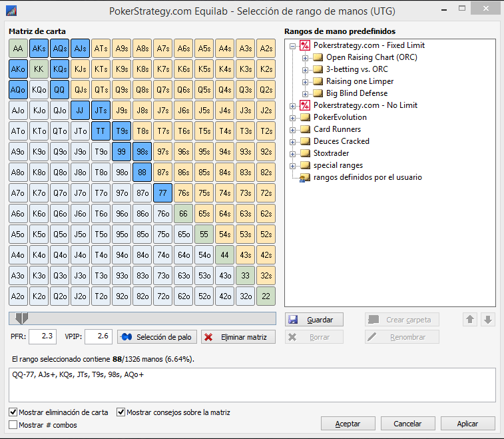Viewport: 504px width, 439px height.
Task: Click the PokerEvolution folder icon
Action: 305,117
